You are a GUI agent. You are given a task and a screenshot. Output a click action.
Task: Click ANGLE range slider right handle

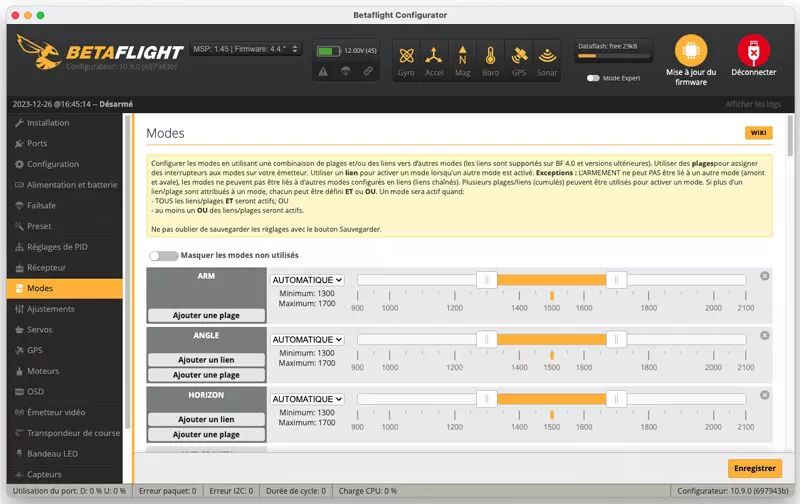pos(616,339)
